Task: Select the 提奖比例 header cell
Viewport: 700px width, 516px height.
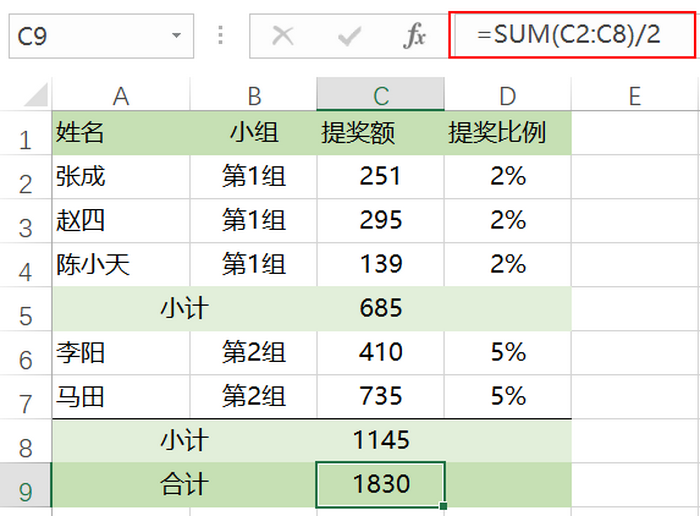Action: (508, 133)
